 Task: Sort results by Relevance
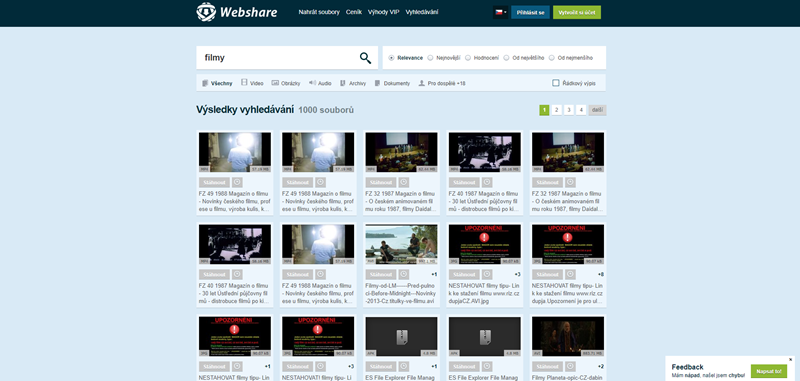[406, 58]
